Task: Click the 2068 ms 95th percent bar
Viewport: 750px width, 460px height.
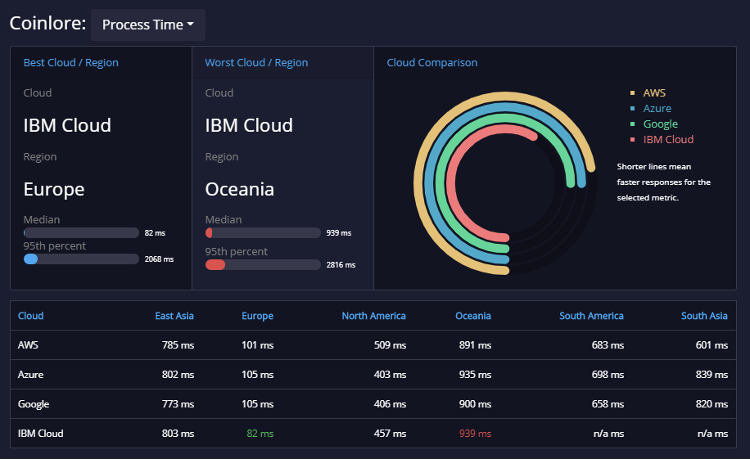Action: (x=81, y=259)
